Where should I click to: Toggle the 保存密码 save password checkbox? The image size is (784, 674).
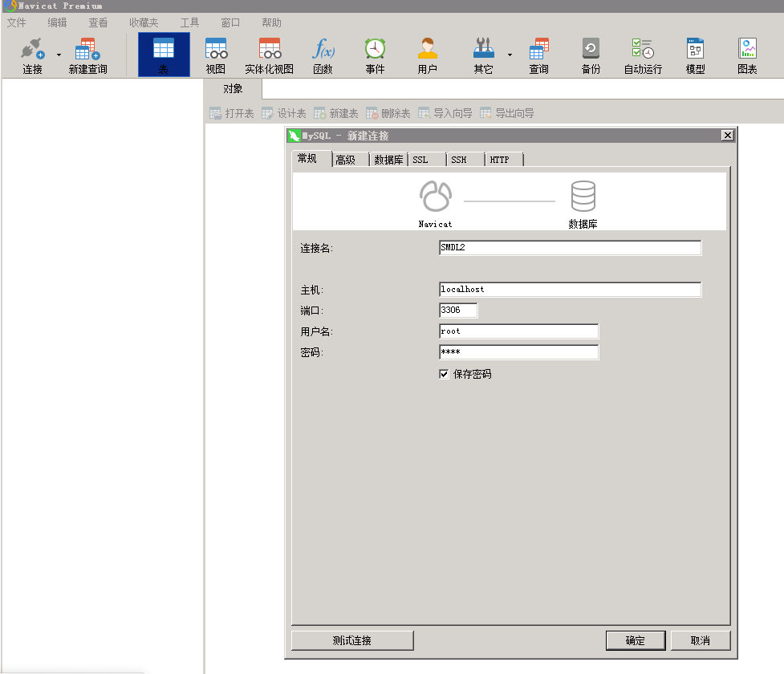coord(444,374)
